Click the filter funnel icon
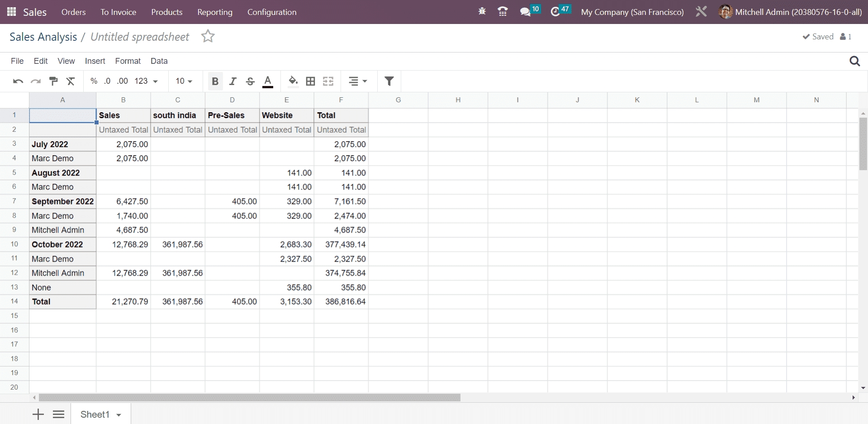The height and width of the screenshot is (424, 868). [389, 81]
